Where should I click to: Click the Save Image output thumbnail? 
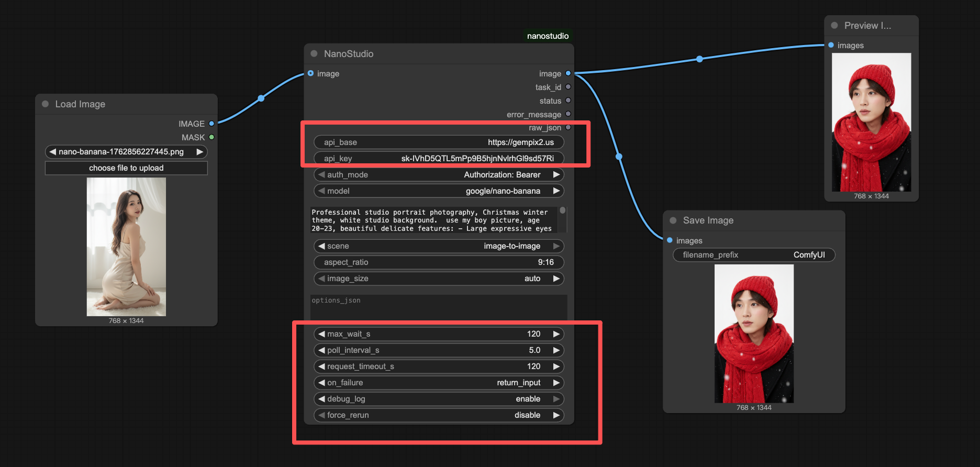tap(754, 333)
